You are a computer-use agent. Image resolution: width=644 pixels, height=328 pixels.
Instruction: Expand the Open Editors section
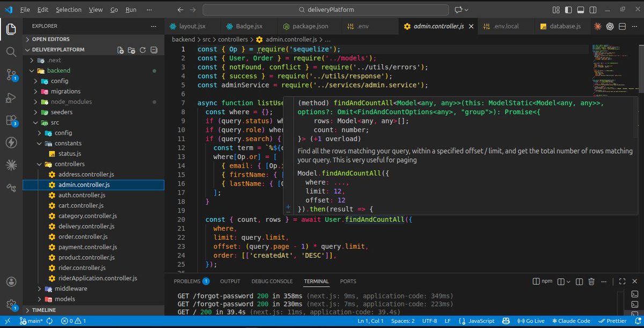tap(93, 39)
